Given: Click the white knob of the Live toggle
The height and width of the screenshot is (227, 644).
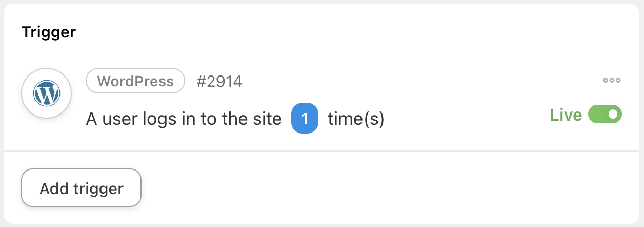Looking at the screenshot, I should pos(613,115).
